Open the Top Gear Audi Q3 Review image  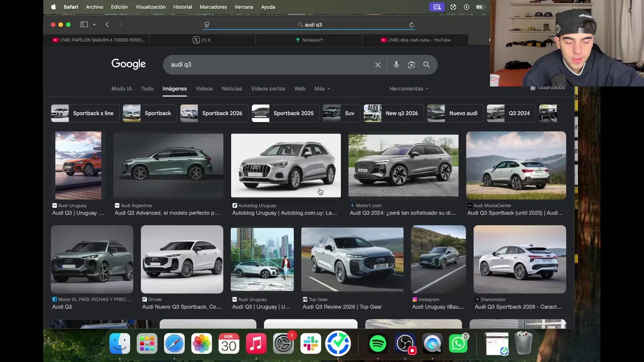pyautogui.click(x=352, y=259)
